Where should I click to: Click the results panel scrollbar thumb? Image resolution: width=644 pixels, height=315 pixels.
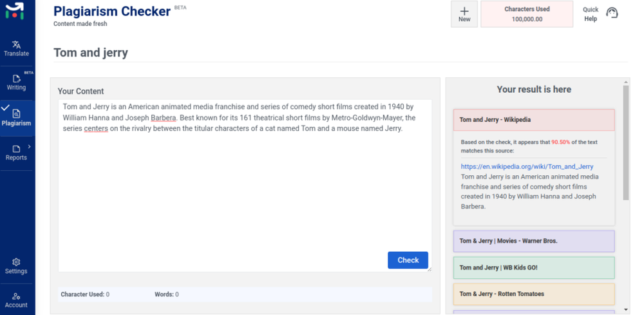click(x=625, y=142)
